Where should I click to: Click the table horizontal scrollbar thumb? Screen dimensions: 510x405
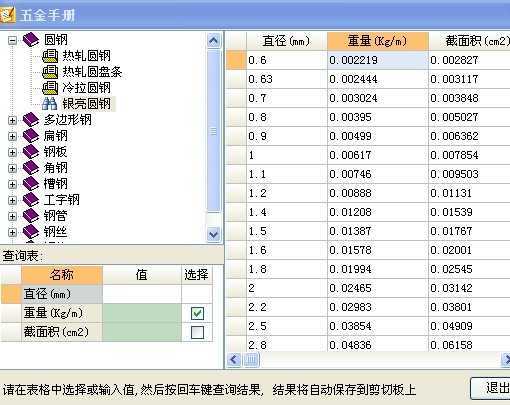coord(251,360)
